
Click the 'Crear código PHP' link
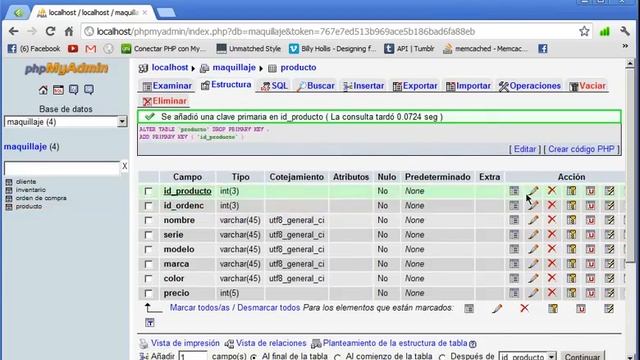point(581,149)
